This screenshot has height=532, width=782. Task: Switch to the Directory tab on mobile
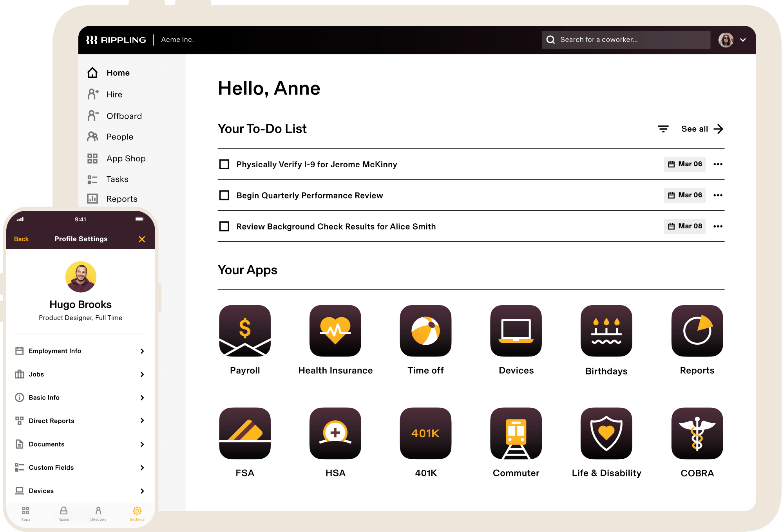(x=98, y=513)
